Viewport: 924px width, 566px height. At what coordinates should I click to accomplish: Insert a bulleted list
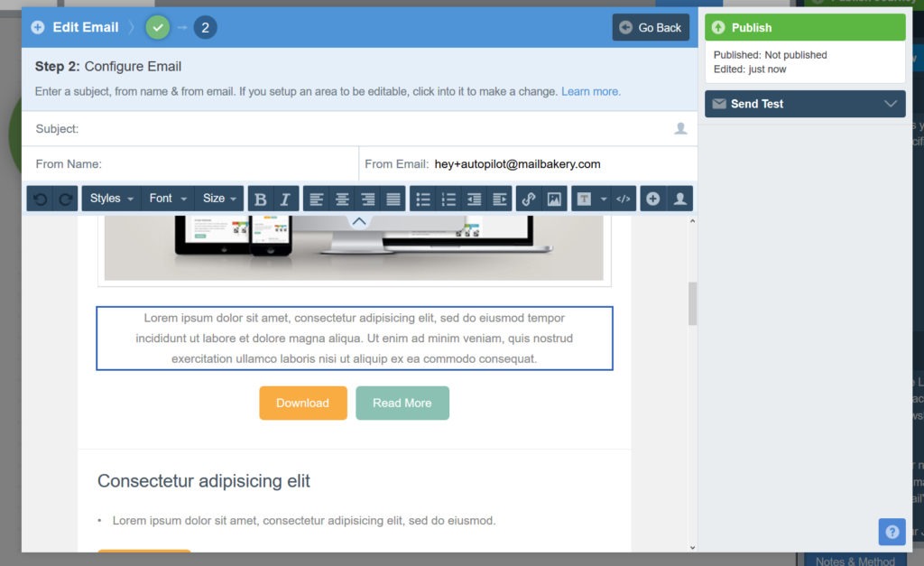421,199
